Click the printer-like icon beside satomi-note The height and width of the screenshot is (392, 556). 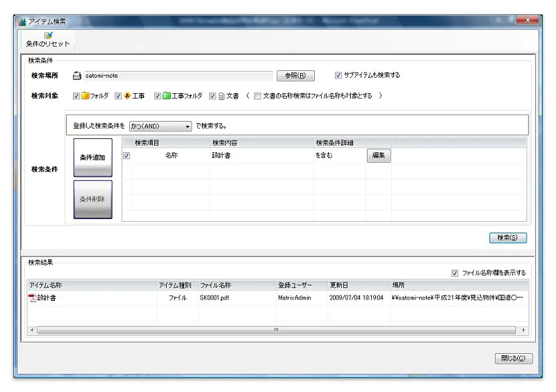pyautogui.click(x=77, y=76)
